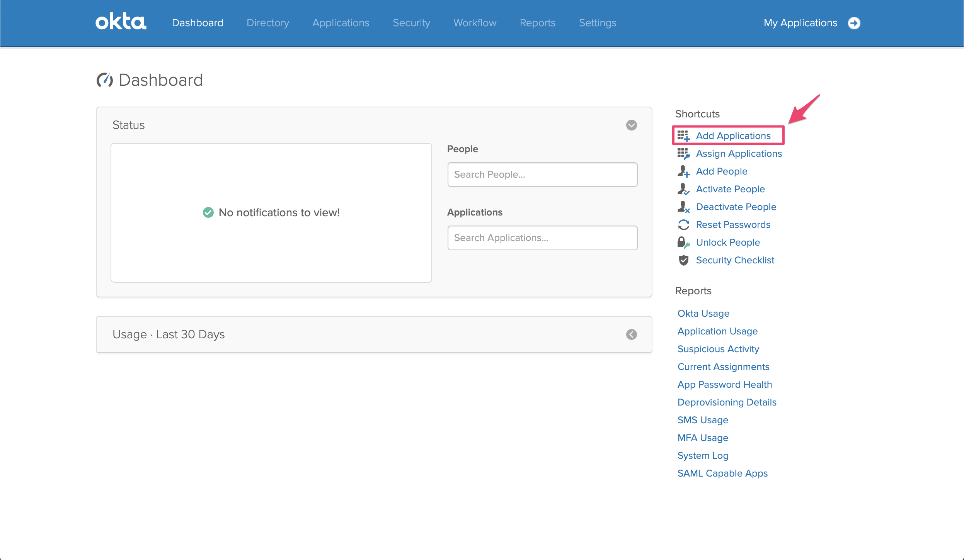
Task: Open the System Log
Action: (x=703, y=456)
